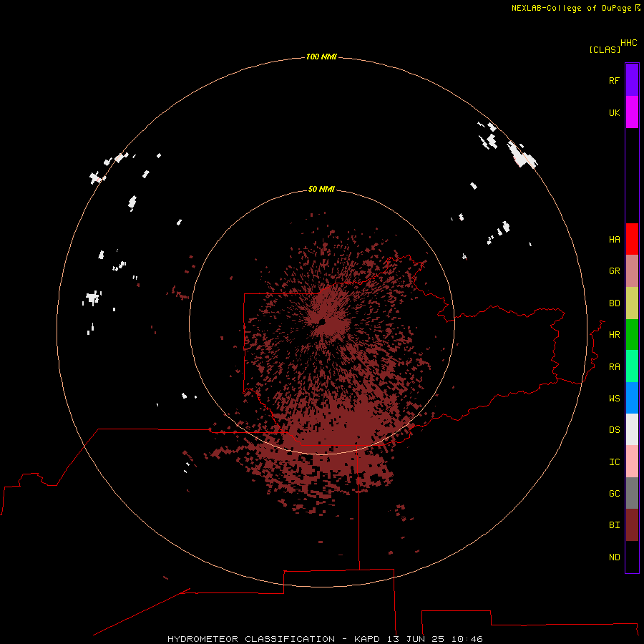This screenshot has width=644, height=644.
Task: Click the RF purple legend swatch
Action: tap(632, 80)
